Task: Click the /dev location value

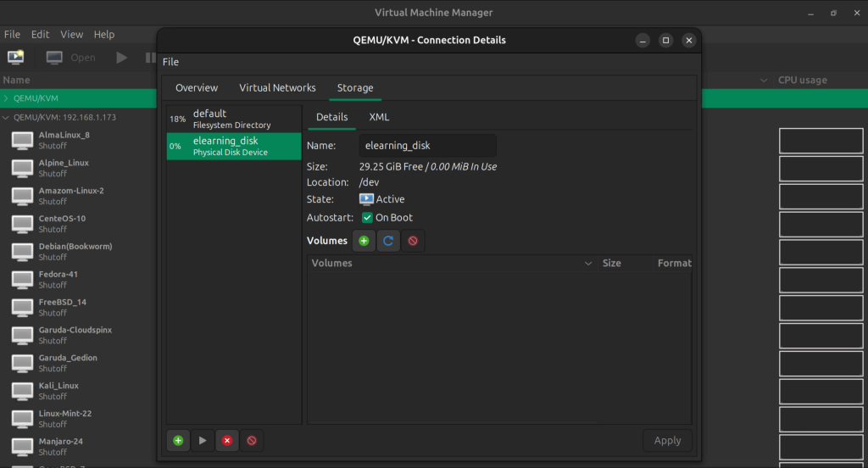Action: (x=370, y=182)
